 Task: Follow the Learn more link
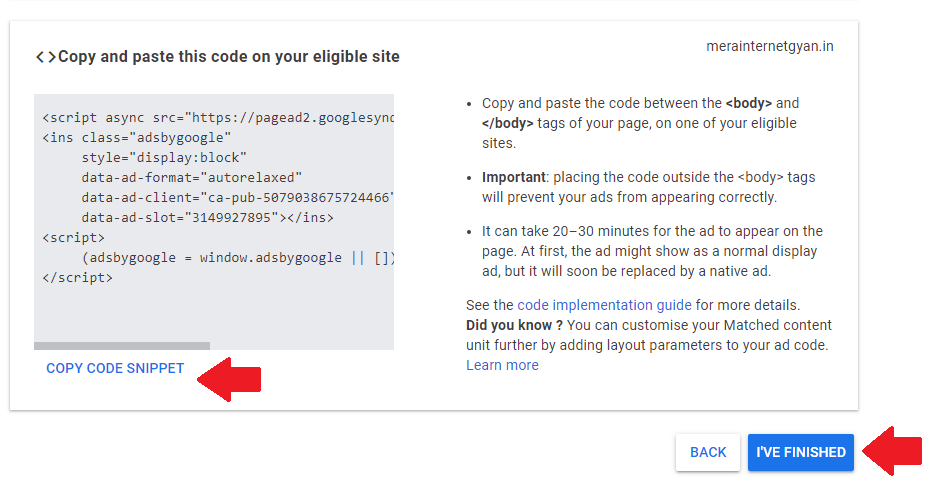[502, 365]
